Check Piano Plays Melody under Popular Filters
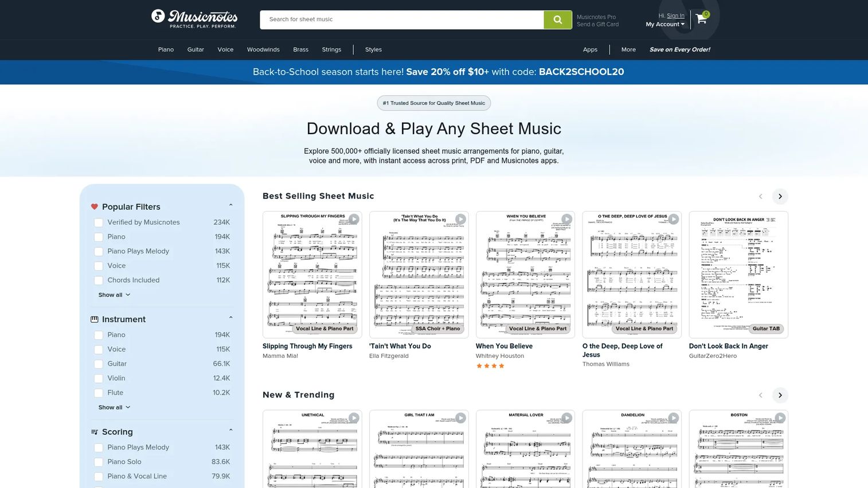The height and width of the screenshot is (488, 868). (x=99, y=251)
